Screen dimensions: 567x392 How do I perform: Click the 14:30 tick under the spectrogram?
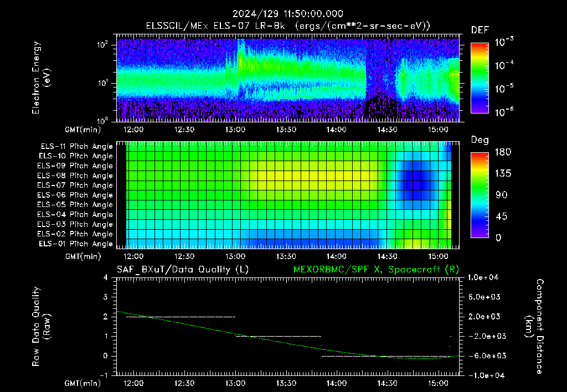(x=388, y=130)
